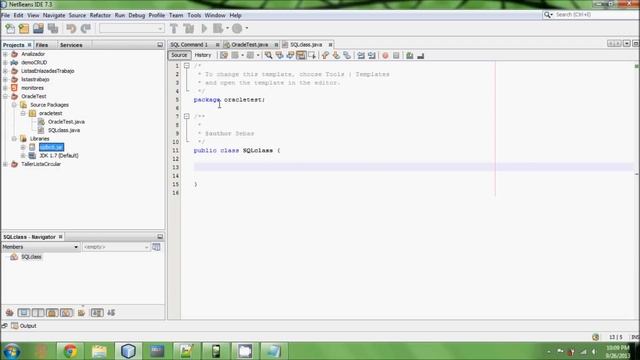Screen dimensions: 640x360
Task: Click the Open Project toolbar icon
Action: (38, 29)
